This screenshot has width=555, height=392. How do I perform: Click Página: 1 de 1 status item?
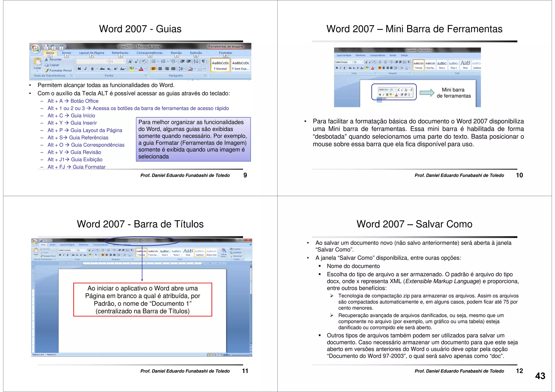tap(38, 355)
